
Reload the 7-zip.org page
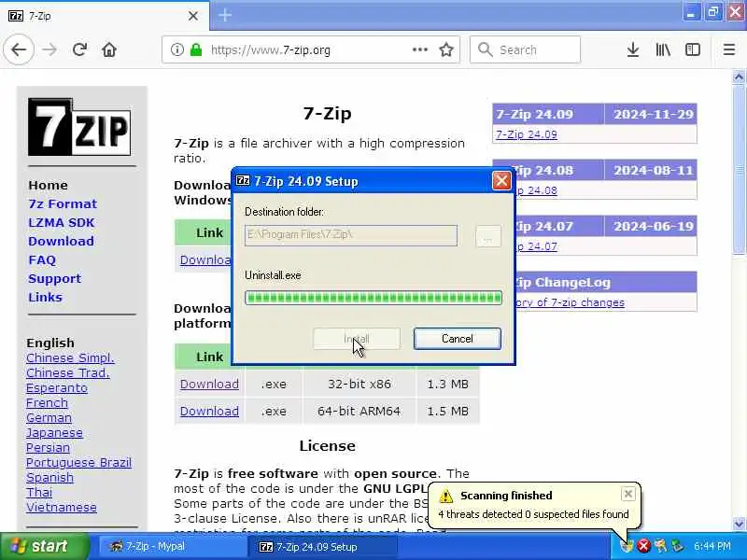pos(79,49)
